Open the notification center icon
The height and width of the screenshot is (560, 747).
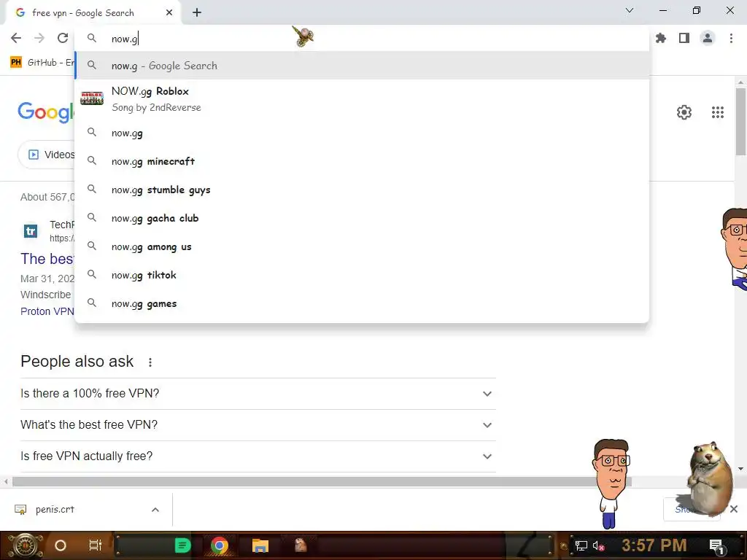(717, 545)
